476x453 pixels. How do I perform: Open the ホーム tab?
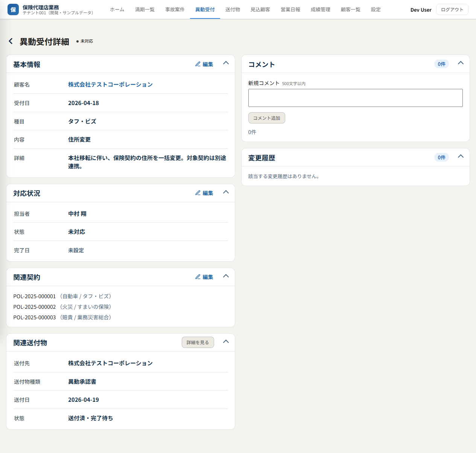[117, 9]
